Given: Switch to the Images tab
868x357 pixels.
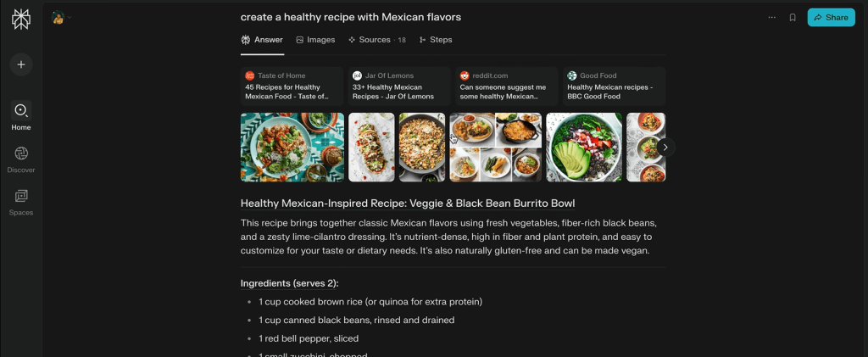Looking at the screenshot, I should coord(315,40).
